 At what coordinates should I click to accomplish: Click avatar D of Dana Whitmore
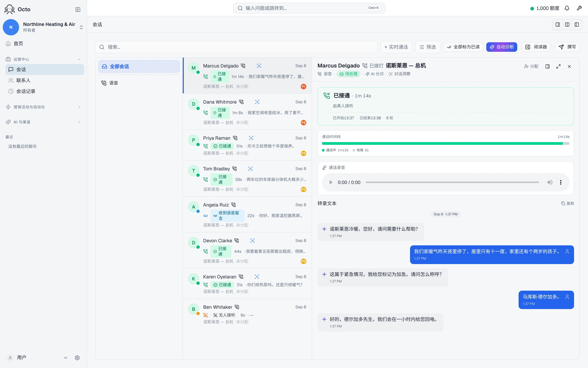193,104
